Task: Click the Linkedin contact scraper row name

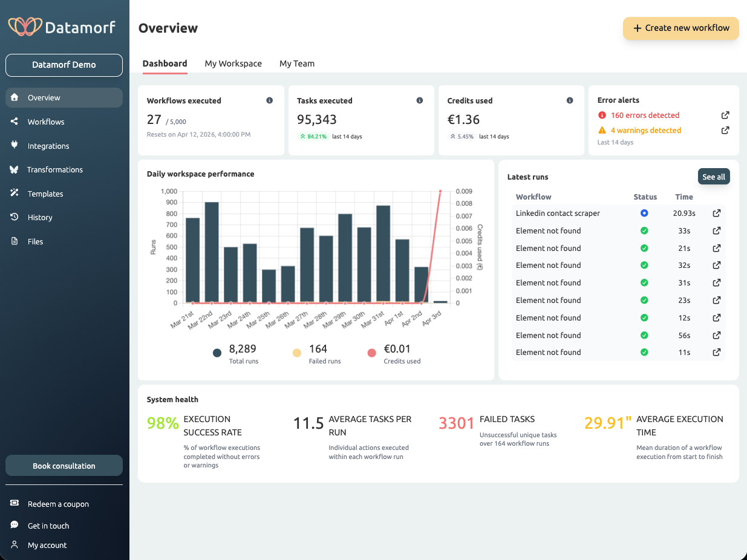Action: click(x=558, y=213)
